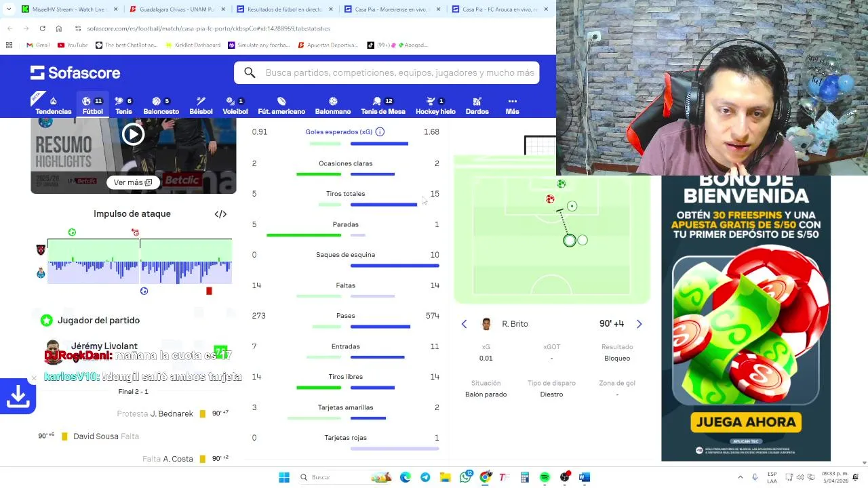Open the browser tab list dropdown

pos(8,9)
